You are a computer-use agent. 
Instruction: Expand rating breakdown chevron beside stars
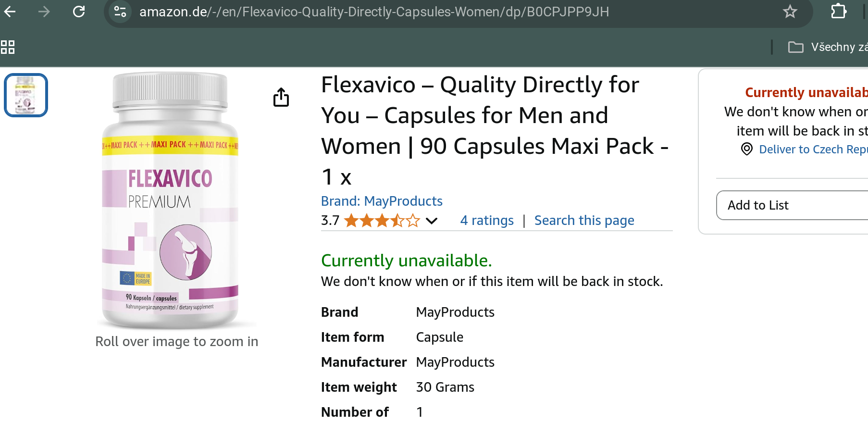432,221
